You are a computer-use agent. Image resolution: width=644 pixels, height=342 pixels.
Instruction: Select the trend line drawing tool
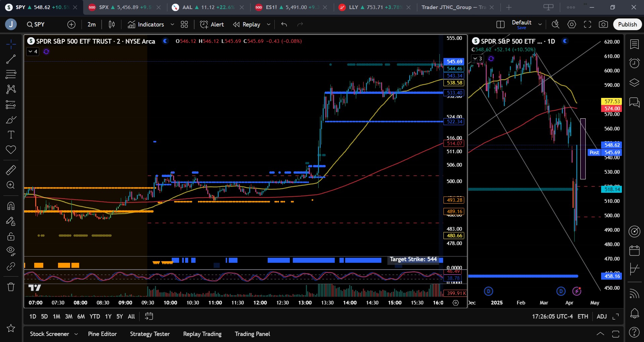point(11,59)
